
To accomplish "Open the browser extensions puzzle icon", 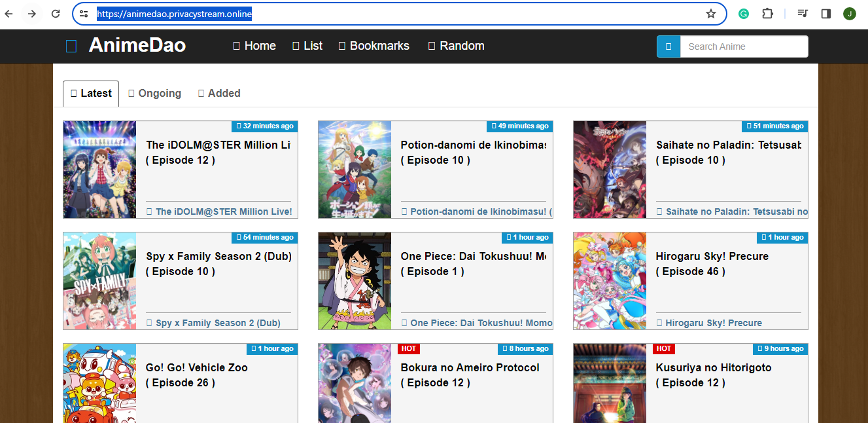I will coord(767,13).
